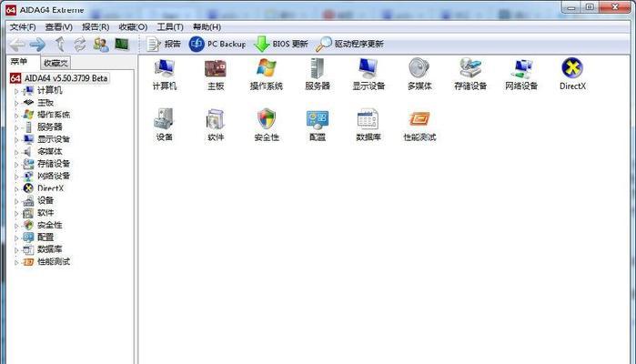Screen dimensions: 636x364
Task: Expand the 操作系统 tree node arrow
Action: tap(16, 116)
